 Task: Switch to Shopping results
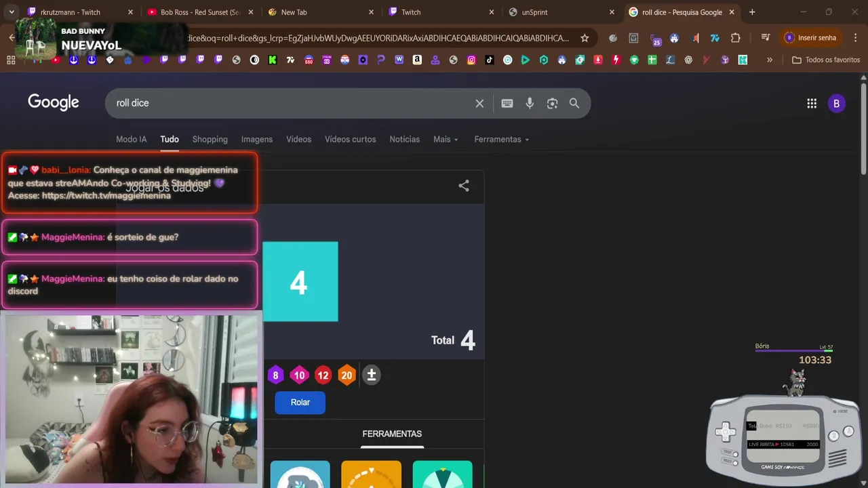(x=210, y=139)
